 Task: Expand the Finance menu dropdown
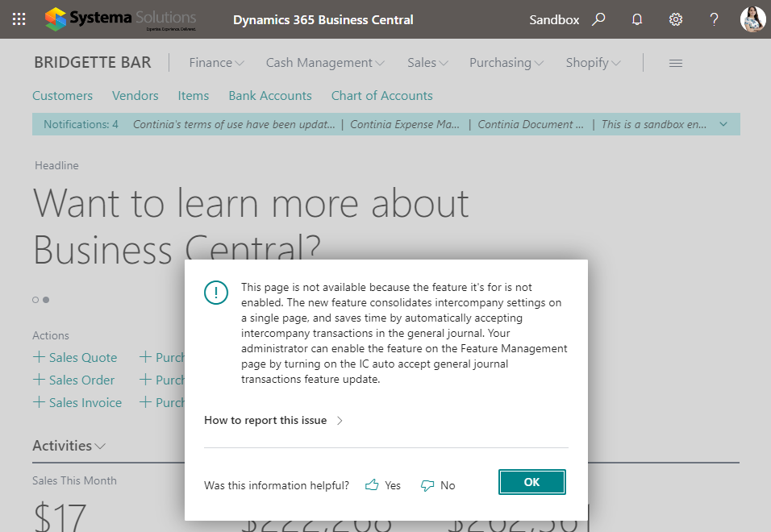[216, 63]
